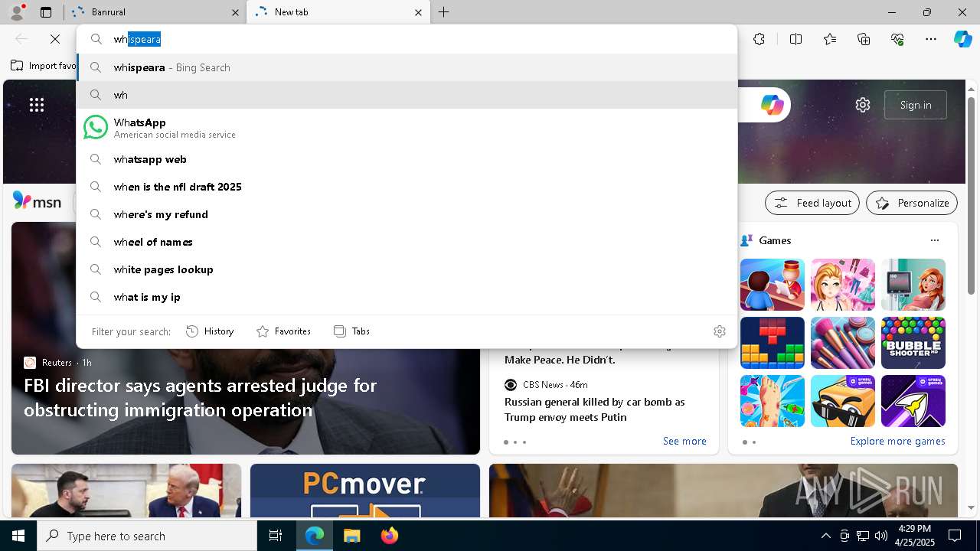This screenshot has height=551, width=980.
Task: Open the PCmover ad thumbnail
Action: (x=365, y=491)
